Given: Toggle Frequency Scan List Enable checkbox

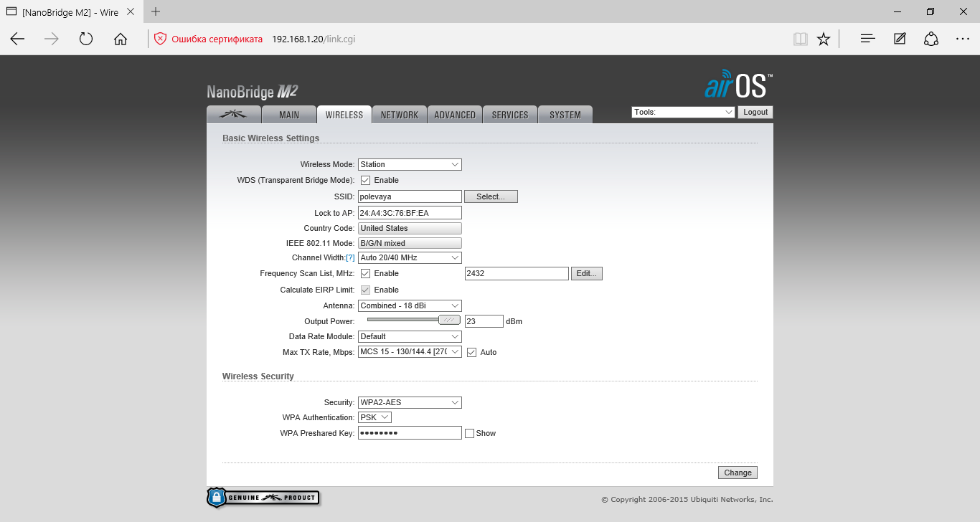Looking at the screenshot, I should 365,273.
